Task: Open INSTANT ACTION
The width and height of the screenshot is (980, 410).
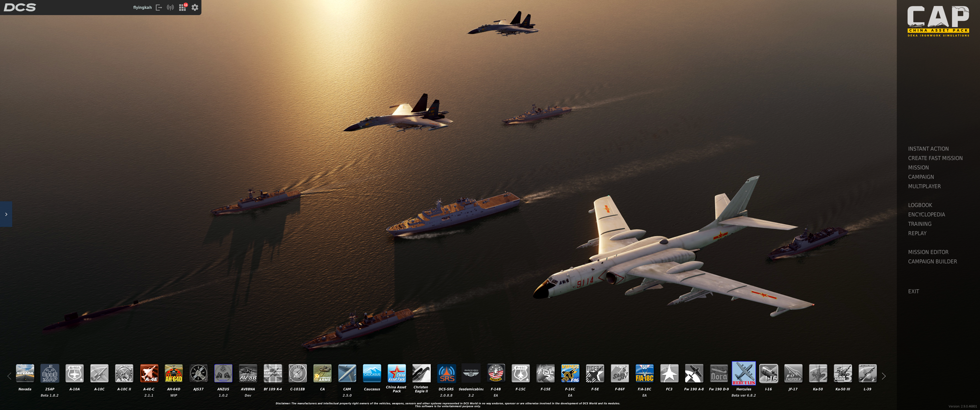Action: (x=928, y=149)
